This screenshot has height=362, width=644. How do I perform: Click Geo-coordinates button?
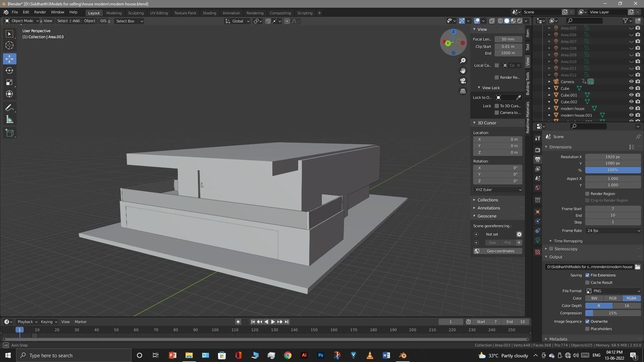pos(498,251)
